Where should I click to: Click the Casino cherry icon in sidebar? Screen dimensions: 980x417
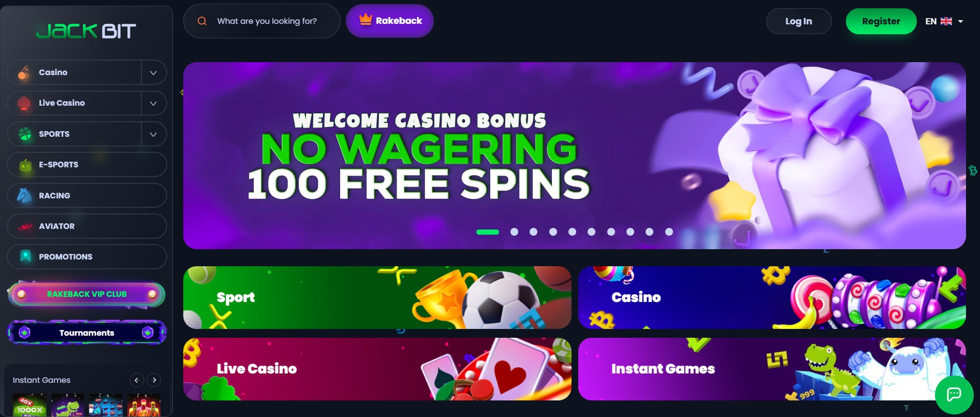pyautogui.click(x=24, y=73)
